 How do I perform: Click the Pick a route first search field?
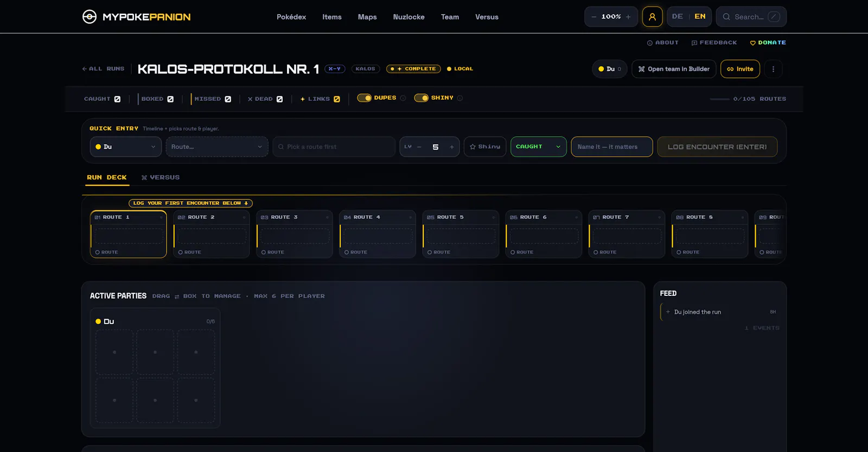click(334, 147)
